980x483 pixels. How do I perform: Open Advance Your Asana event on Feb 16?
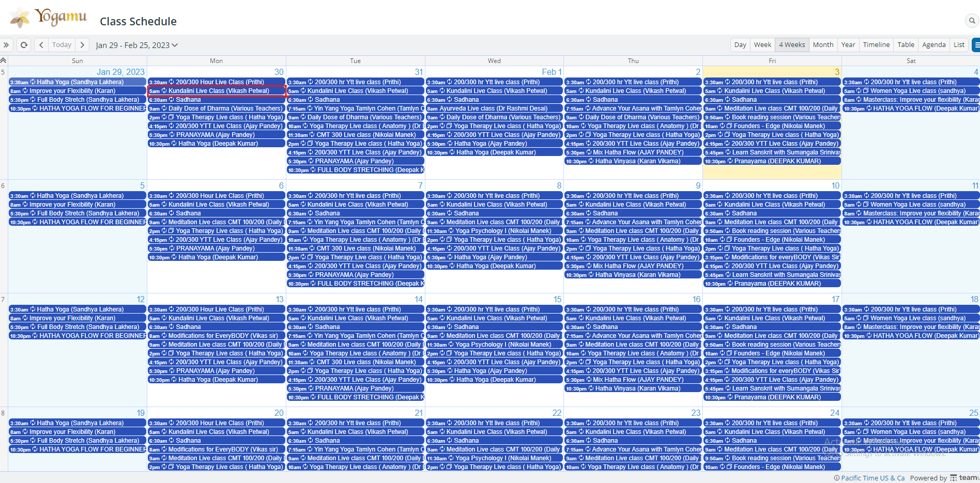coord(633,336)
